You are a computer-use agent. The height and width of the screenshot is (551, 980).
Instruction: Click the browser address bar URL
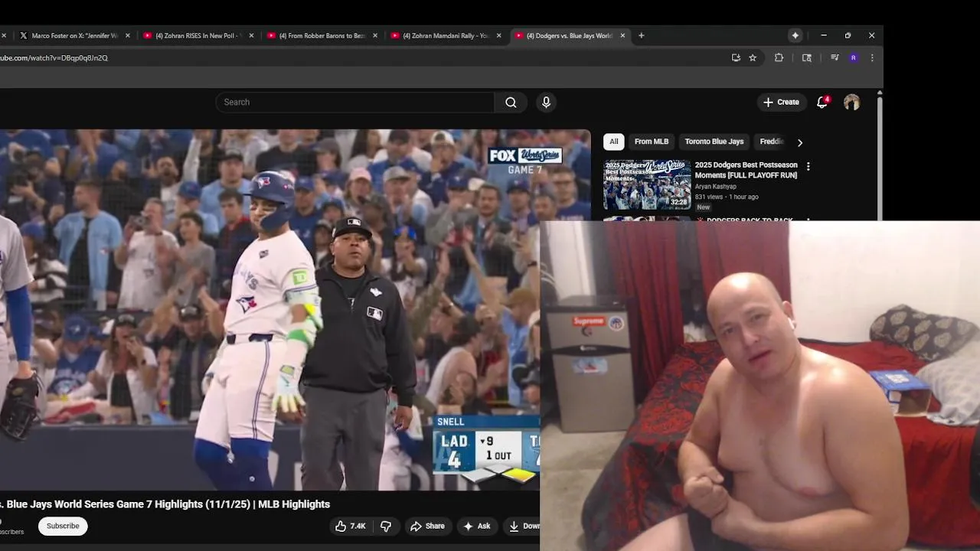coord(54,58)
